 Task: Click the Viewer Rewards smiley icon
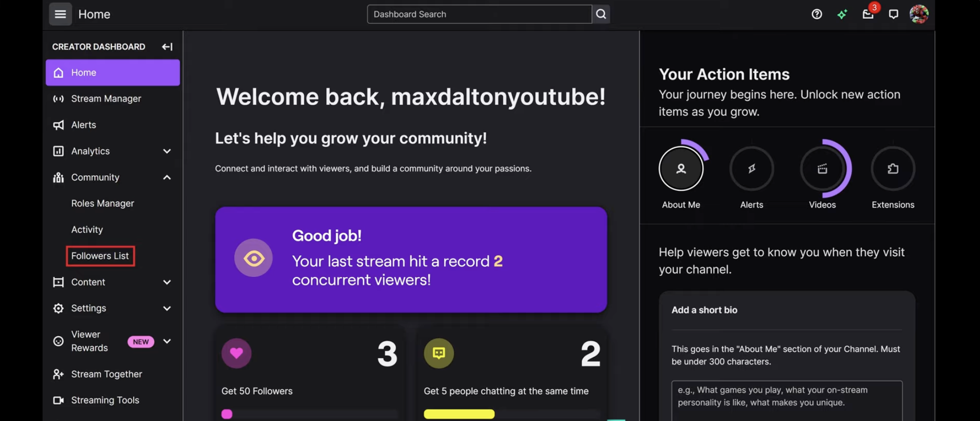pyautogui.click(x=58, y=341)
